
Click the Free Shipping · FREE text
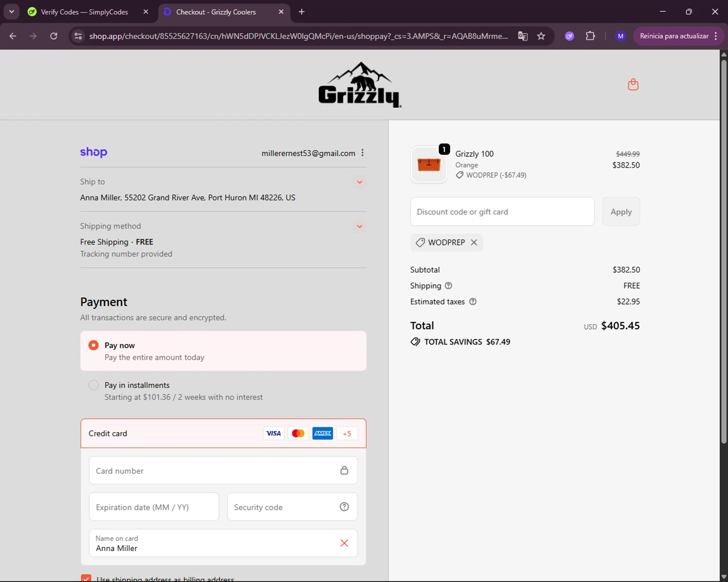pos(116,242)
